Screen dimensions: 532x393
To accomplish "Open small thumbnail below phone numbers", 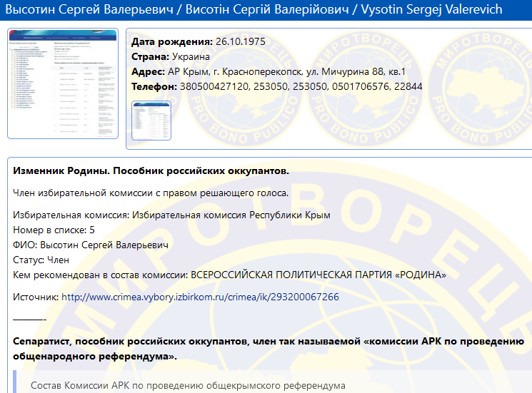I will coord(151,121).
